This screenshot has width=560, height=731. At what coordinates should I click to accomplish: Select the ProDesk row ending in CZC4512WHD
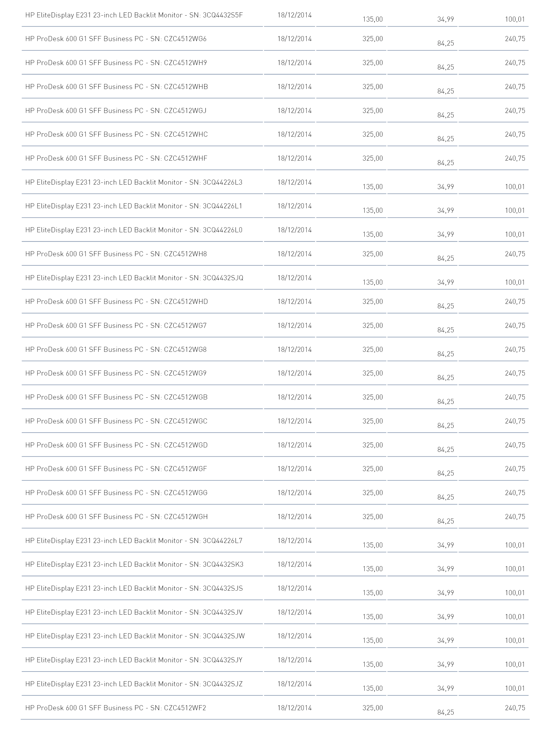pos(275,302)
